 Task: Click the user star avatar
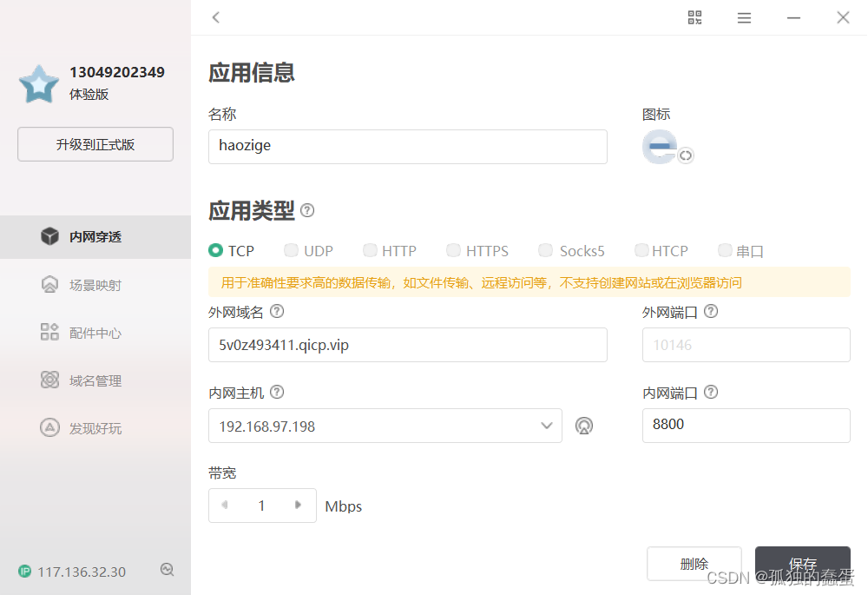tap(39, 84)
